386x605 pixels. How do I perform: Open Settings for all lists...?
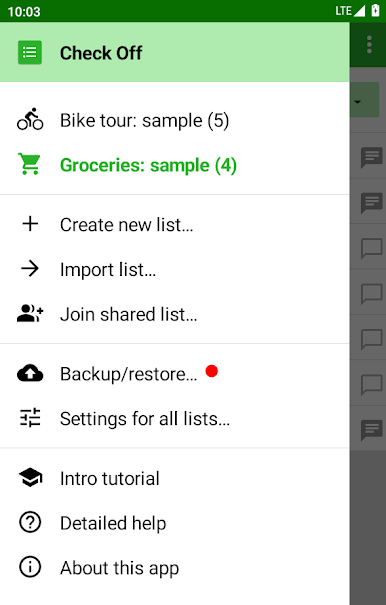[174, 419]
